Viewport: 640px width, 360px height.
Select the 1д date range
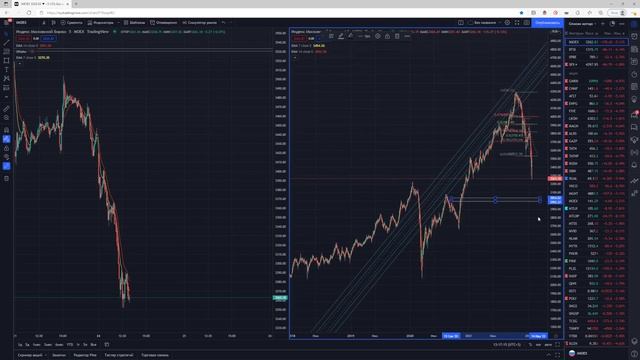(20, 345)
